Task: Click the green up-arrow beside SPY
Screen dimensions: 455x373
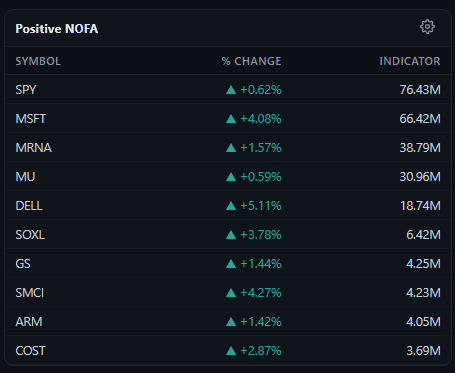Action: (x=231, y=90)
